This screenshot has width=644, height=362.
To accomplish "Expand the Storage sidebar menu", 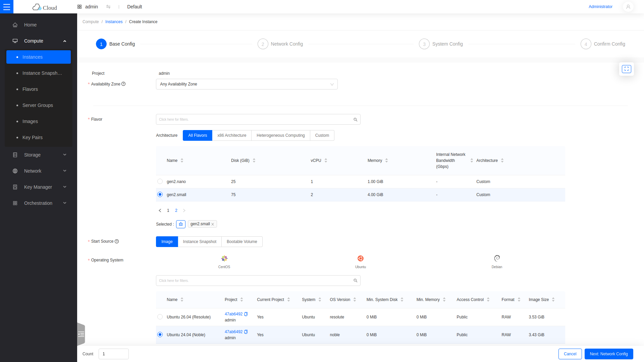I will (x=39, y=155).
